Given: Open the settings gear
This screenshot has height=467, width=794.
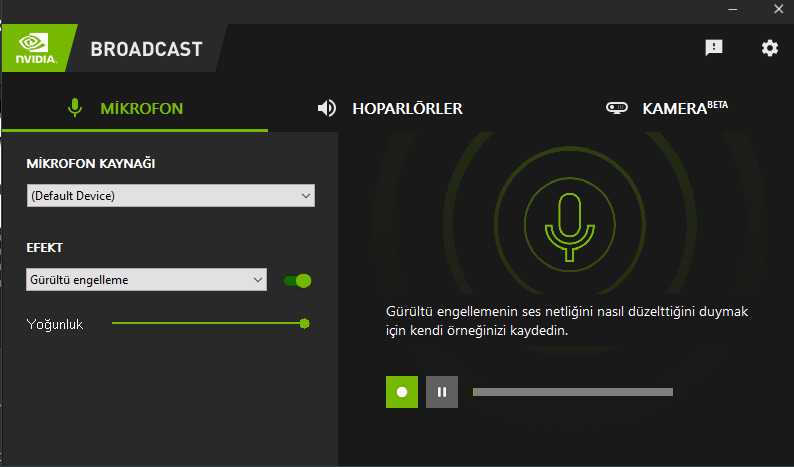Looking at the screenshot, I should click(x=770, y=48).
